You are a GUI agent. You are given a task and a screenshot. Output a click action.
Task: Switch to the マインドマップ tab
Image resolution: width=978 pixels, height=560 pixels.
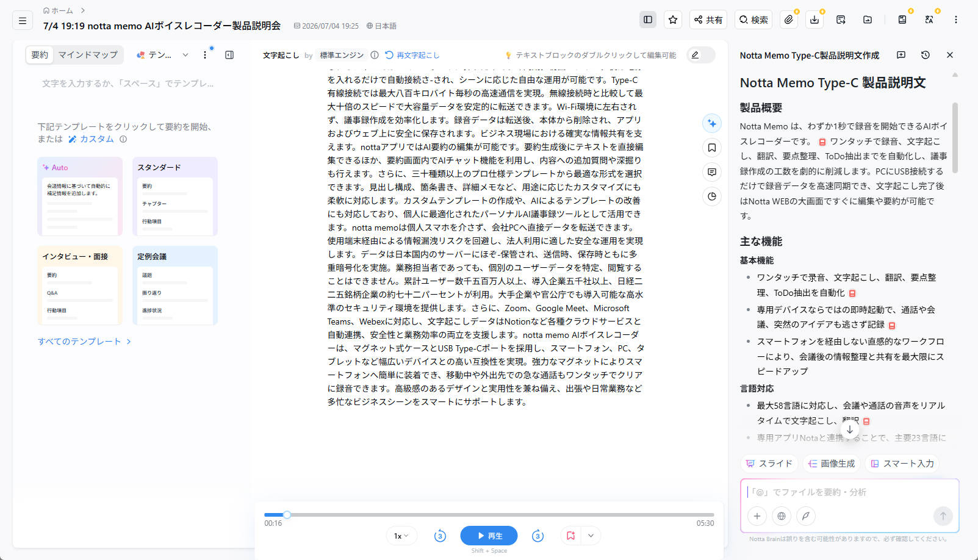click(x=88, y=55)
